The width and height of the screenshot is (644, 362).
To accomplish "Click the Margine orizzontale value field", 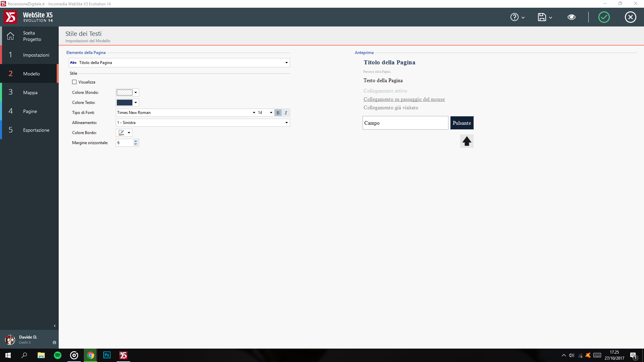I will (x=124, y=143).
